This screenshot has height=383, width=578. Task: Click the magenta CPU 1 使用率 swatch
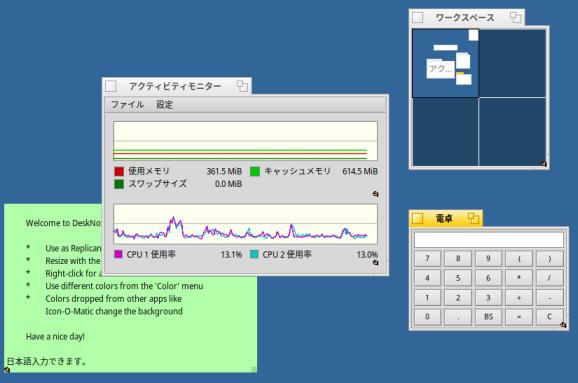point(118,254)
